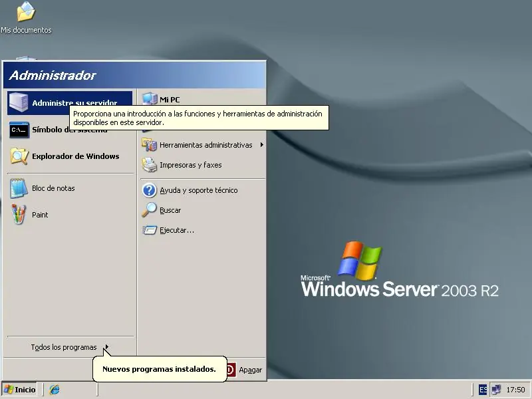Screen dimensions: 532x399
Task: Click the Administre su servidor server icon
Action: [19, 102]
